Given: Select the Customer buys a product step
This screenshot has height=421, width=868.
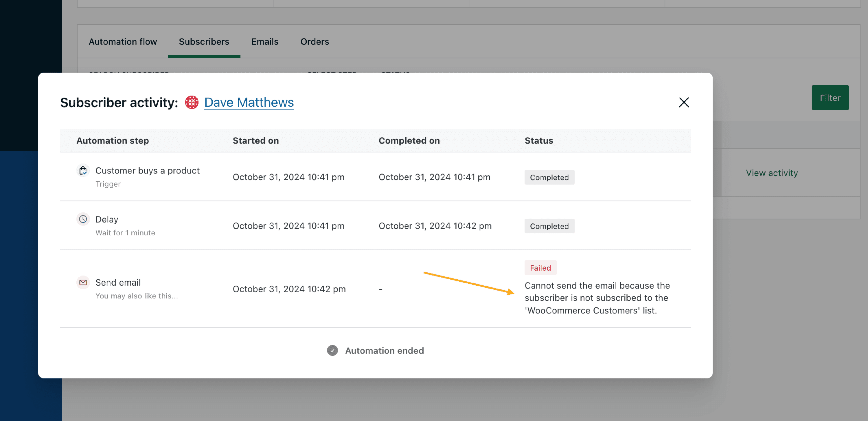Looking at the screenshot, I should click(x=147, y=171).
